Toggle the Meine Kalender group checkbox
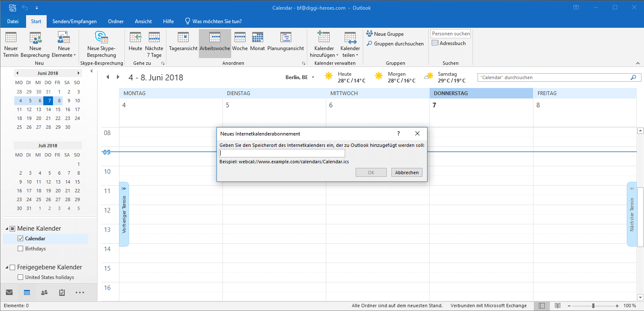This screenshot has width=644, height=311. click(x=13, y=229)
